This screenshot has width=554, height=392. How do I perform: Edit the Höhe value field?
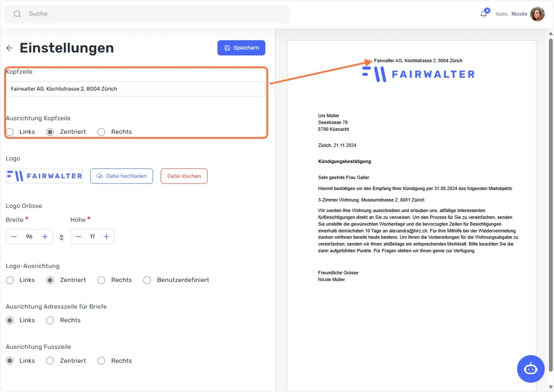tap(92, 237)
